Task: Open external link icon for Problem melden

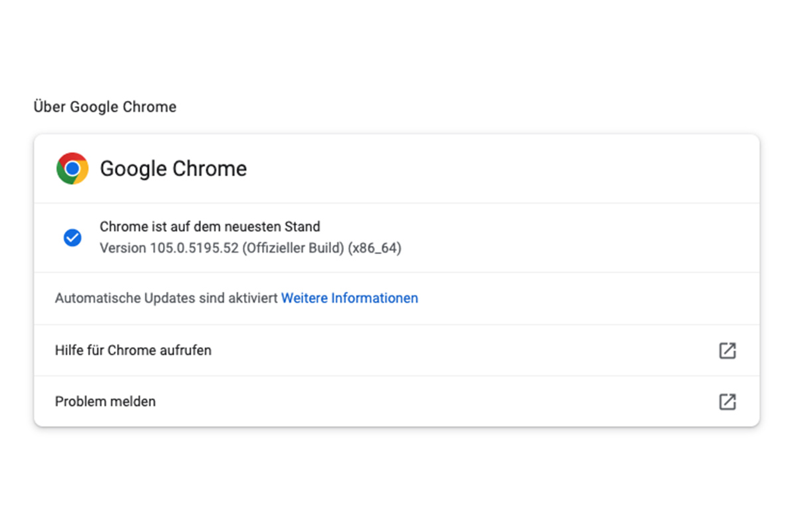Action: click(x=728, y=402)
